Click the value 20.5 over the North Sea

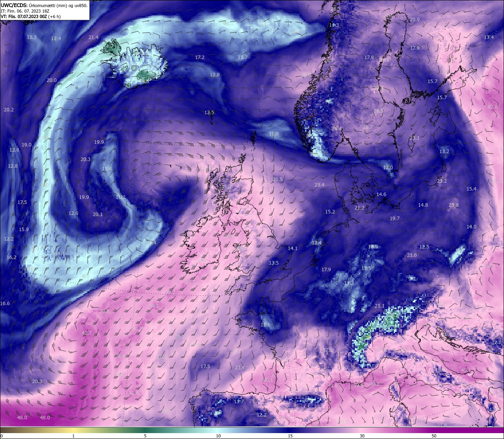pos(278,180)
